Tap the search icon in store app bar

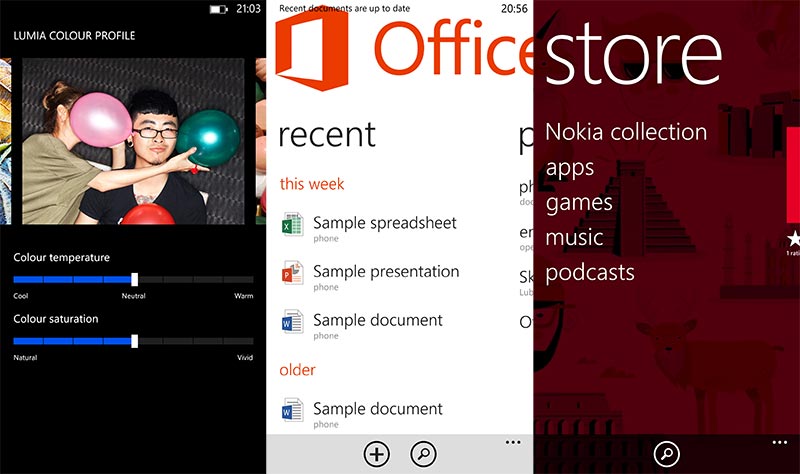point(666,454)
